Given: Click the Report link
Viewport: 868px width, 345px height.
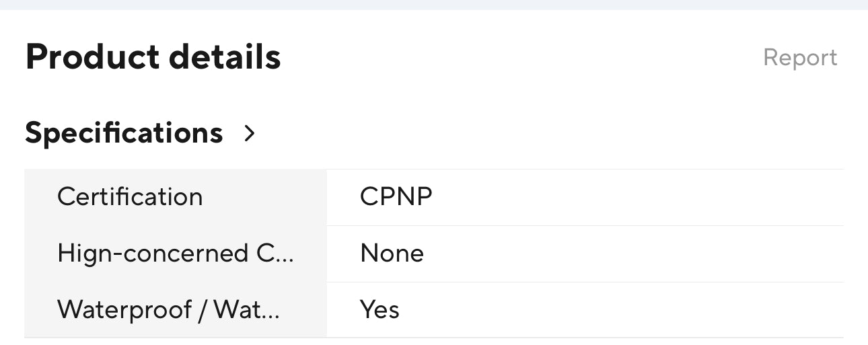Looking at the screenshot, I should tap(799, 58).
